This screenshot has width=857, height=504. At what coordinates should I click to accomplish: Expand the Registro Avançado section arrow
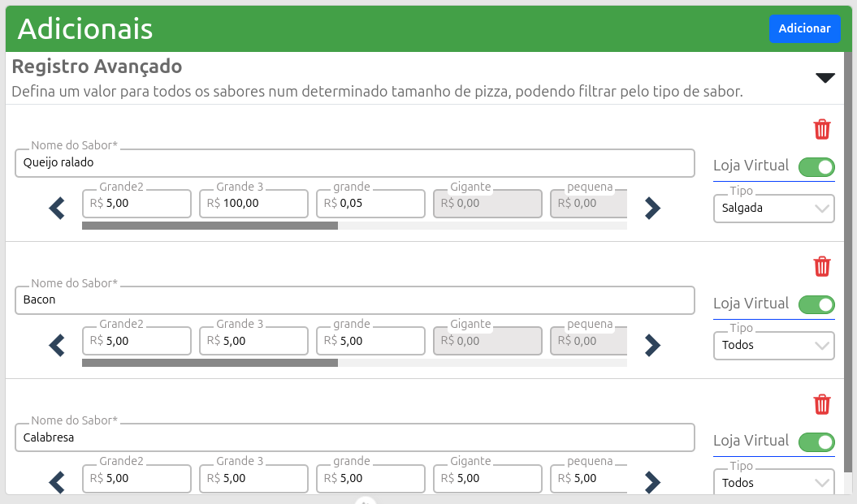[825, 78]
